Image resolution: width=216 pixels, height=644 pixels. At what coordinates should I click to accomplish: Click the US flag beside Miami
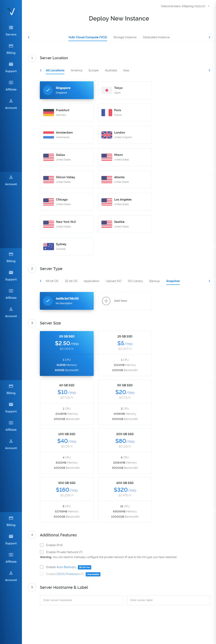pyautogui.click(x=107, y=157)
